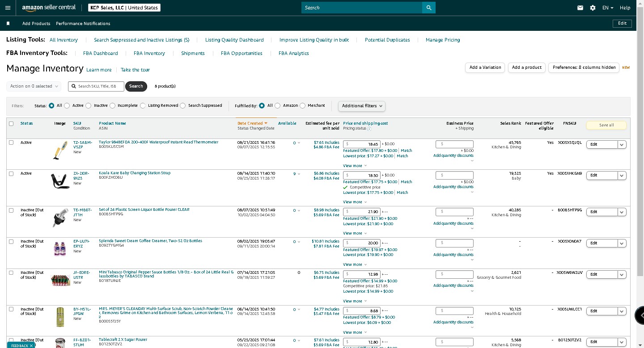Open the Learn more link

click(99, 70)
